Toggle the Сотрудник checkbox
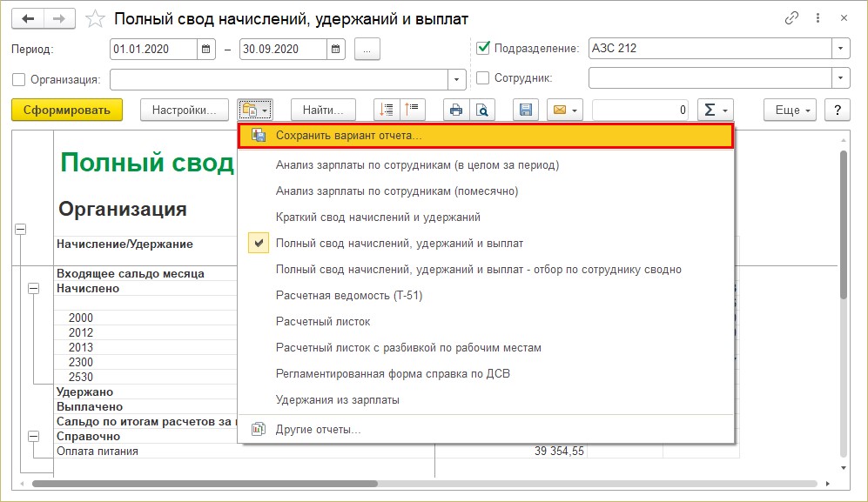The image size is (868, 502). click(x=482, y=78)
